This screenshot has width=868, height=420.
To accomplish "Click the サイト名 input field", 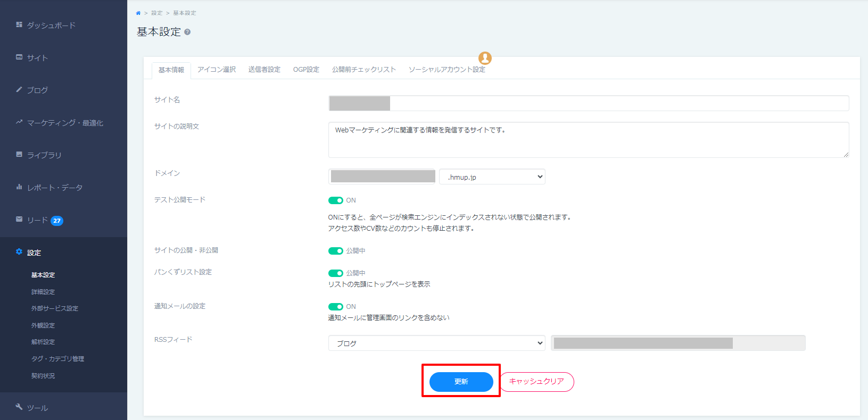I will pos(589,103).
